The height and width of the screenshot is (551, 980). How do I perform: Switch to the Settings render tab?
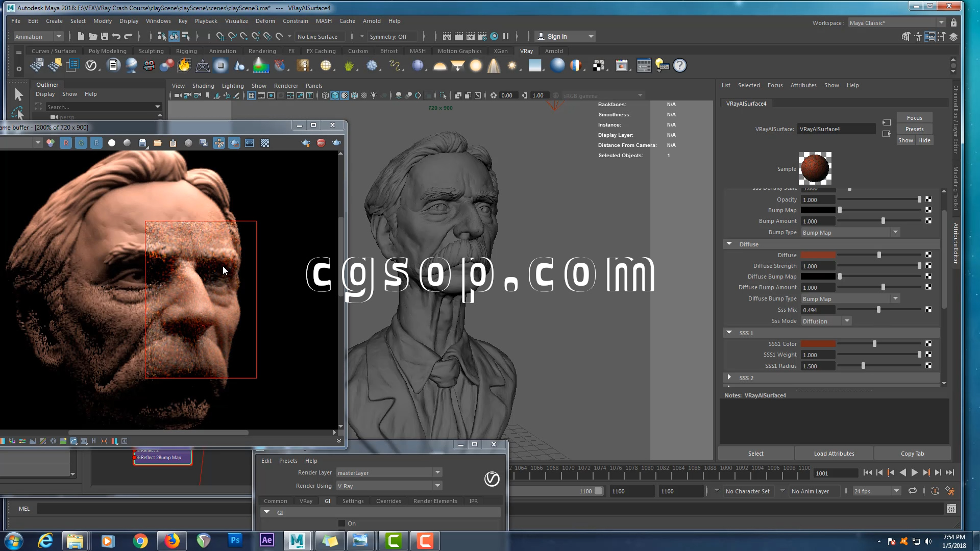(x=353, y=501)
